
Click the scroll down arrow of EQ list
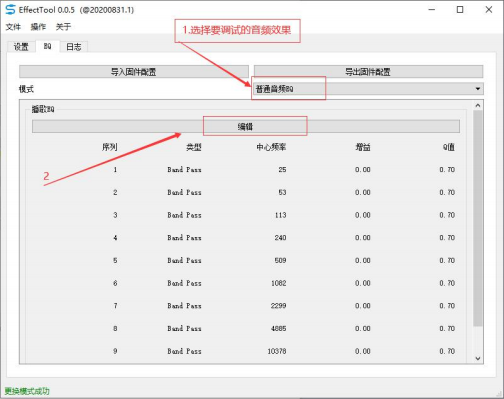(478, 358)
